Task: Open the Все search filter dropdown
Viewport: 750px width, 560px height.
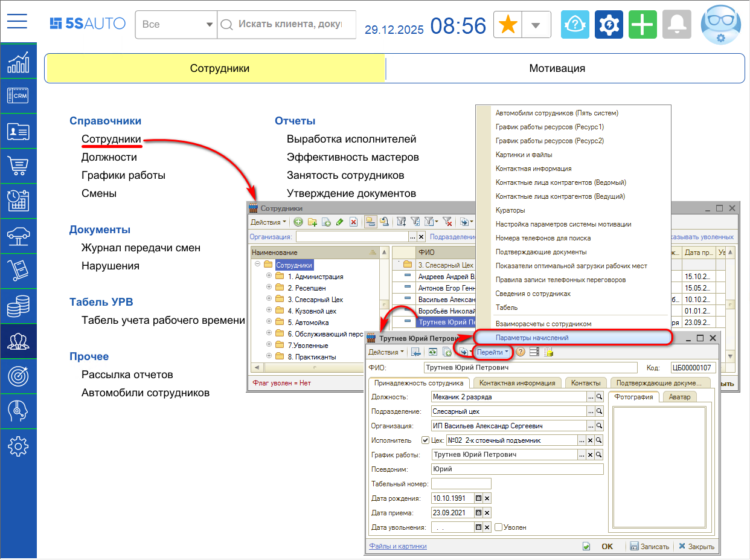Action: [176, 25]
